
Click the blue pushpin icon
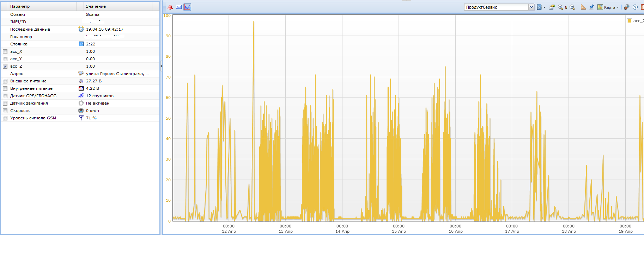[x=591, y=7]
